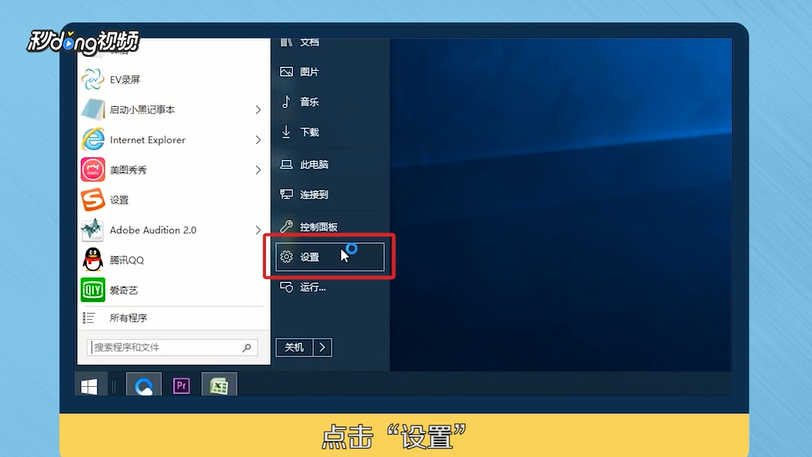Click the 爱奇艺 label text
The height and width of the screenshot is (457, 812).
click(x=124, y=290)
